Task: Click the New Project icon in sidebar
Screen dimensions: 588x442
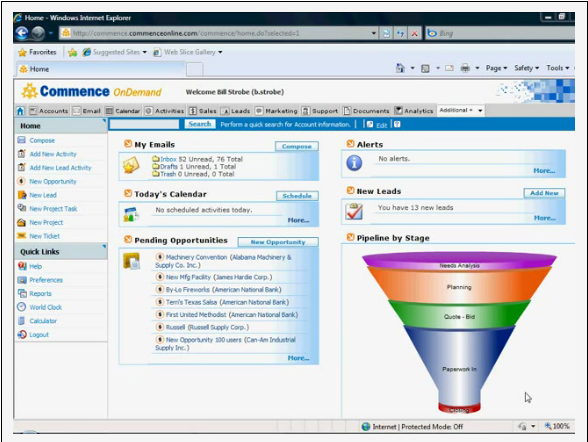Action: [21, 222]
